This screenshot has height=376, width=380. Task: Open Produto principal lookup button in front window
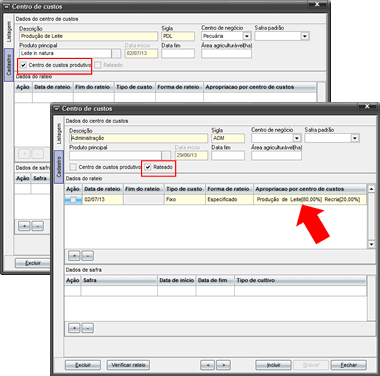tap(166, 155)
